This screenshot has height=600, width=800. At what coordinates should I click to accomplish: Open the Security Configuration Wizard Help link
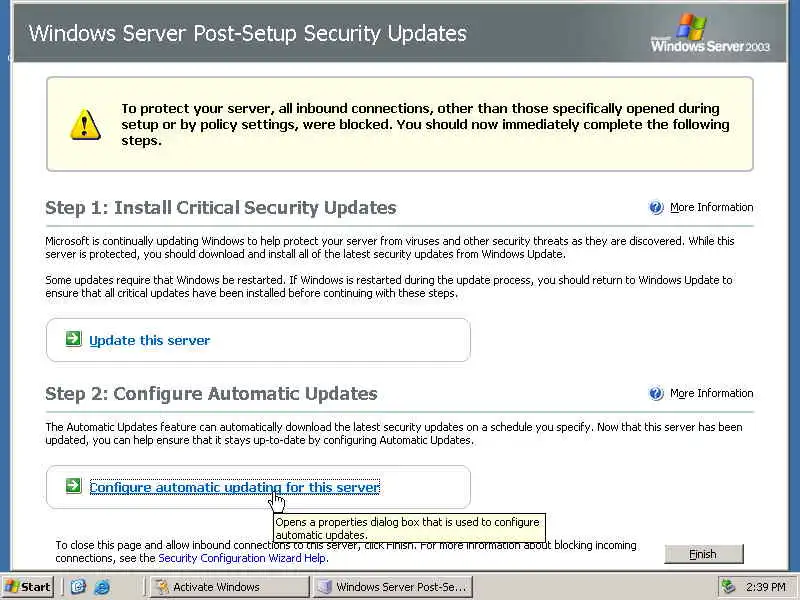click(242, 558)
